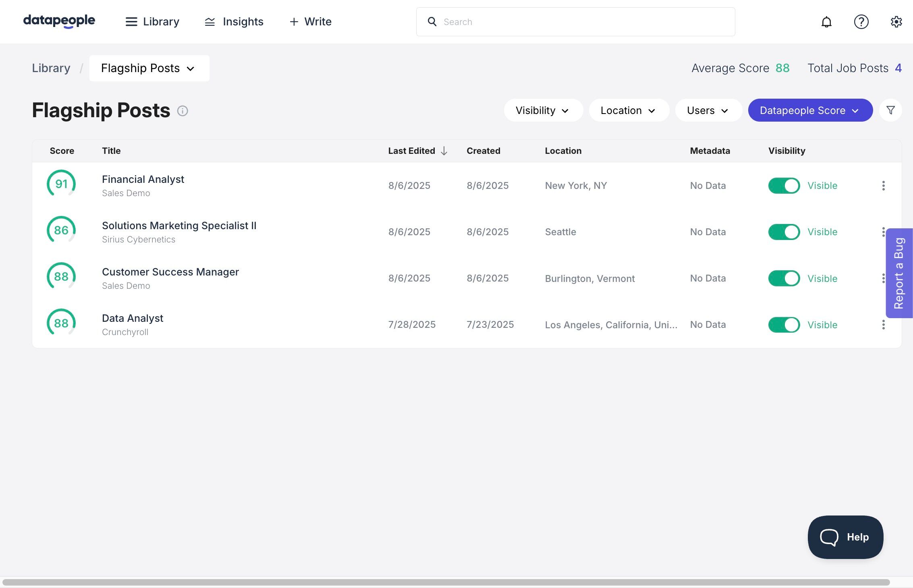913x588 pixels.
Task: Expand the Location filter dropdown
Action: (x=628, y=110)
